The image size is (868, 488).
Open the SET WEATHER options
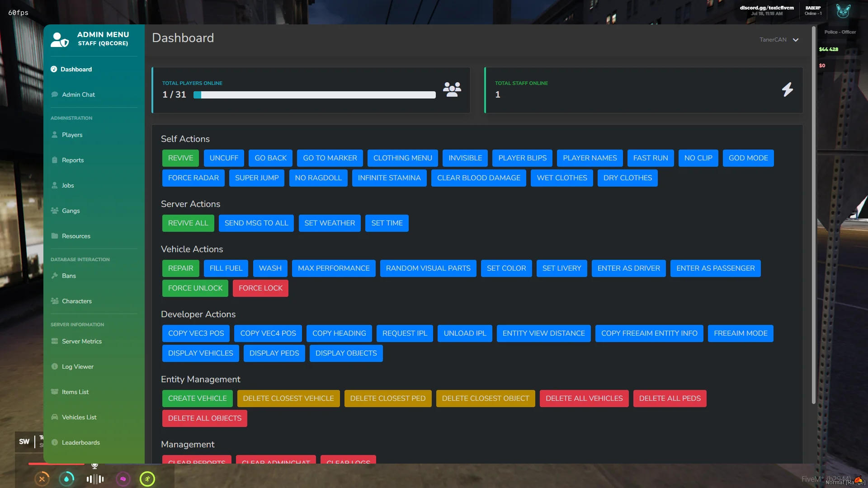click(x=329, y=223)
